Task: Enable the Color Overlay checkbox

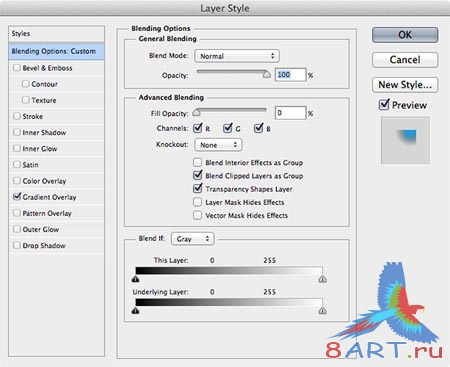Action: pyautogui.click(x=17, y=181)
